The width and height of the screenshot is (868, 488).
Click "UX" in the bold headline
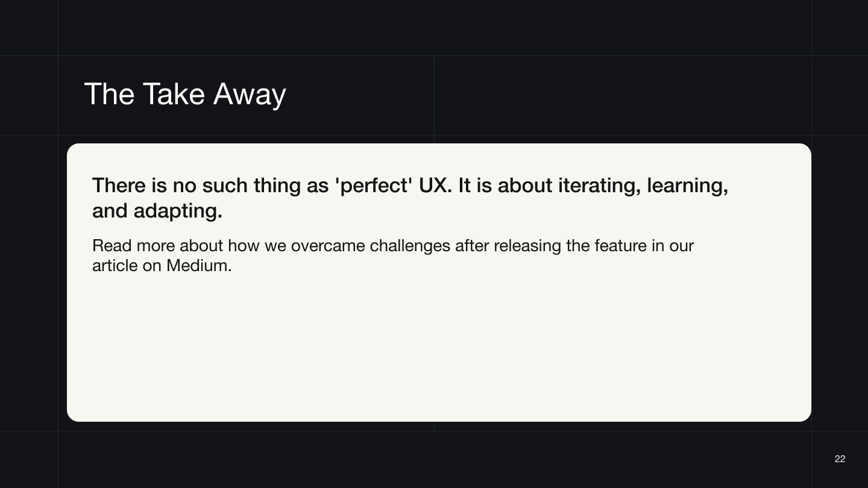[x=433, y=186]
